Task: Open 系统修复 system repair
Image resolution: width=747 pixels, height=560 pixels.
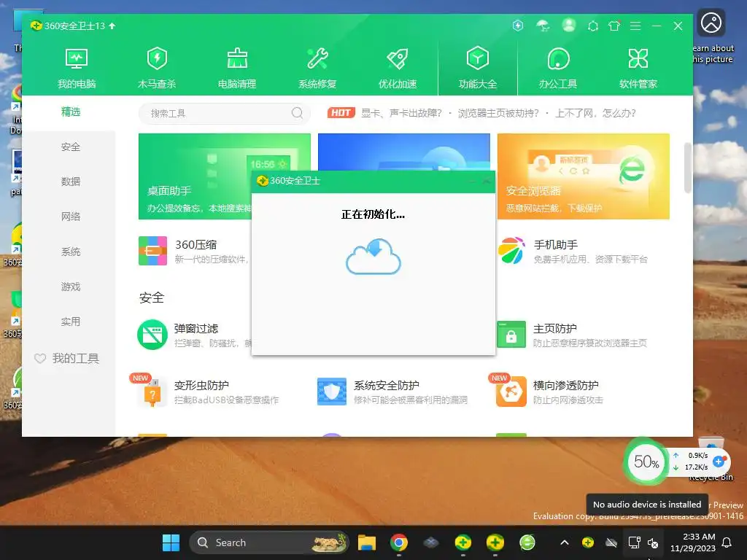Action: click(317, 69)
